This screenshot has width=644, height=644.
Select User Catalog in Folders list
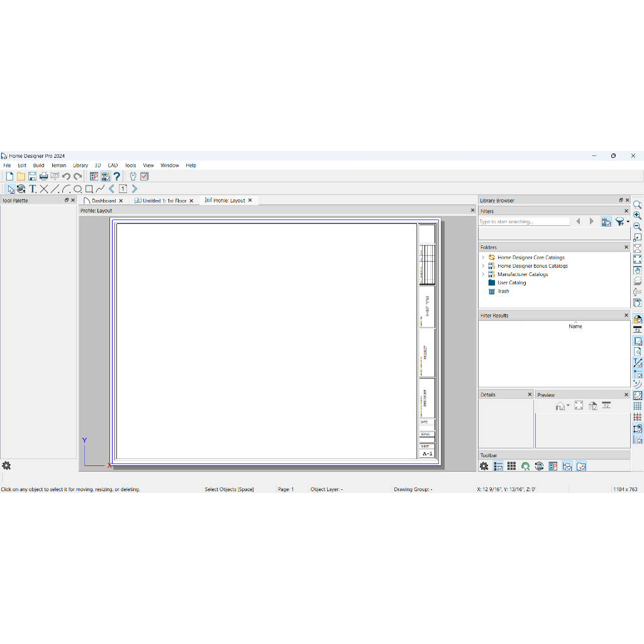(x=511, y=282)
